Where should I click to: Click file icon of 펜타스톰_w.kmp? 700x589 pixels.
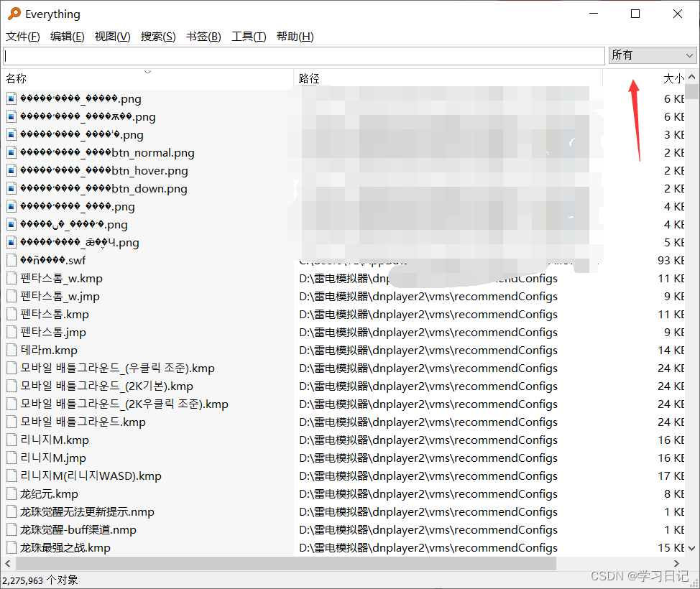click(x=11, y=278)
